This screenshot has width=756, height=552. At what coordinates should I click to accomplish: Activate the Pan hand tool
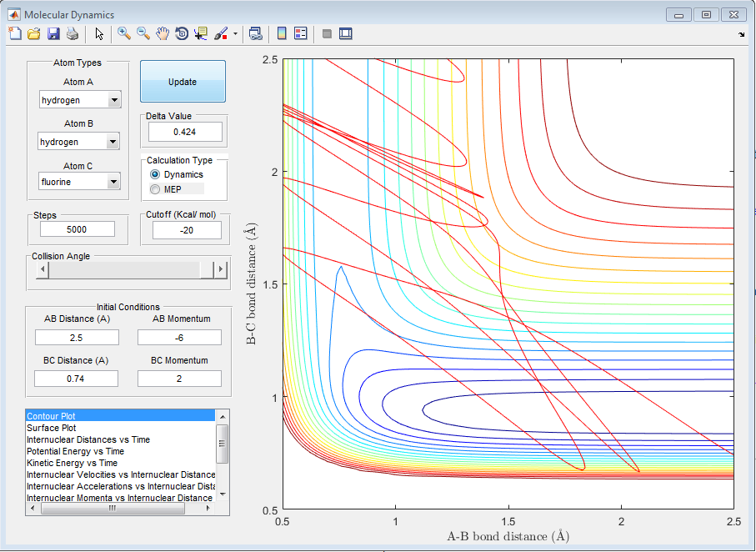(163, 34)
